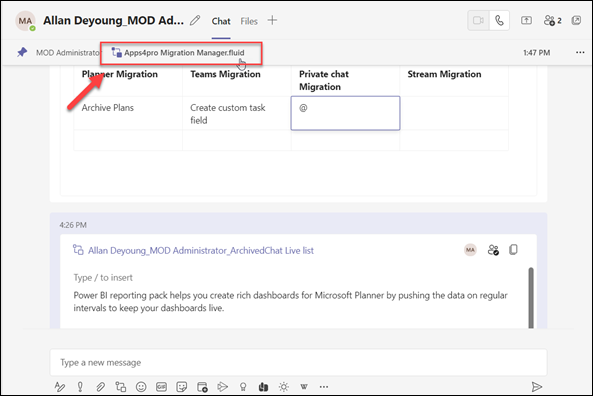Open the emoji picker

141,387
